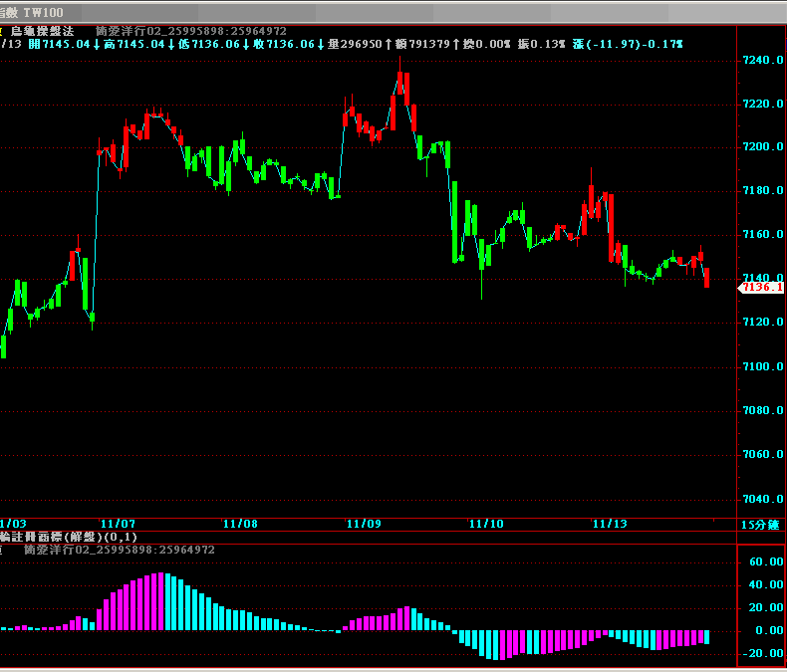Click the red current price tag 7136.1
The height and width of the screenshot is (672, 787).
[762, 287]
